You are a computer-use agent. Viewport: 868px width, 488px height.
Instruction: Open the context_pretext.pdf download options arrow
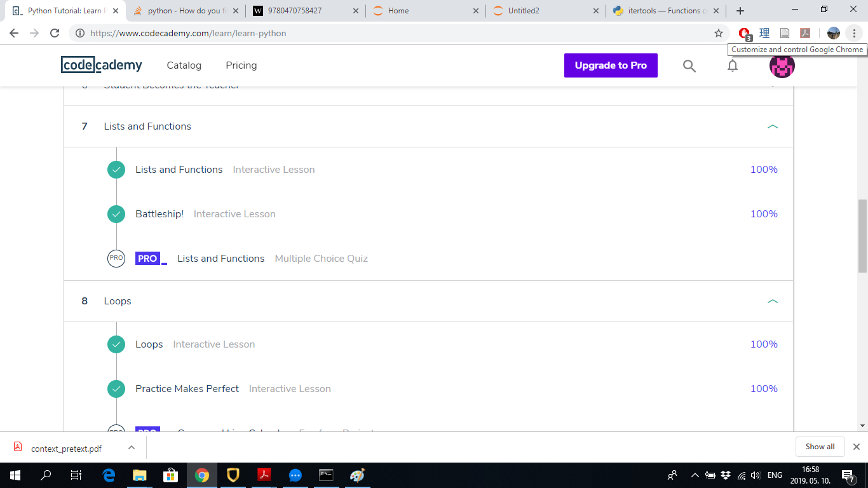click(x=132, y=447)
